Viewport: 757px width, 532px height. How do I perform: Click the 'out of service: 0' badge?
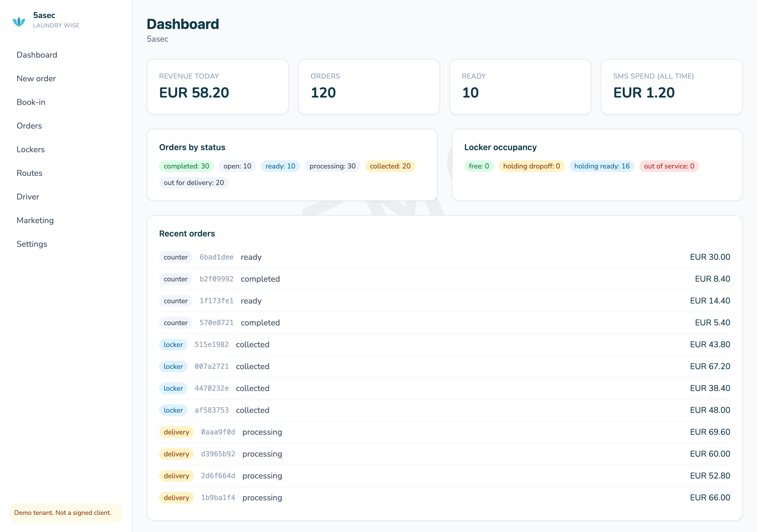click(x=669, y=166)
